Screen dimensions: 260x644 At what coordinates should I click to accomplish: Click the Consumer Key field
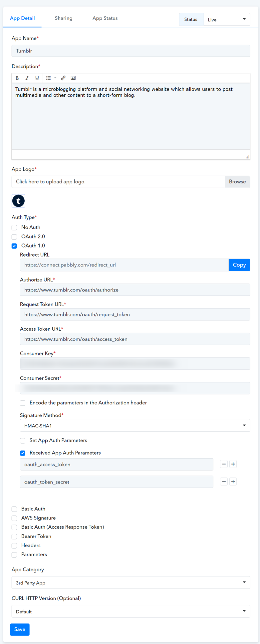(x=135, y=364)
